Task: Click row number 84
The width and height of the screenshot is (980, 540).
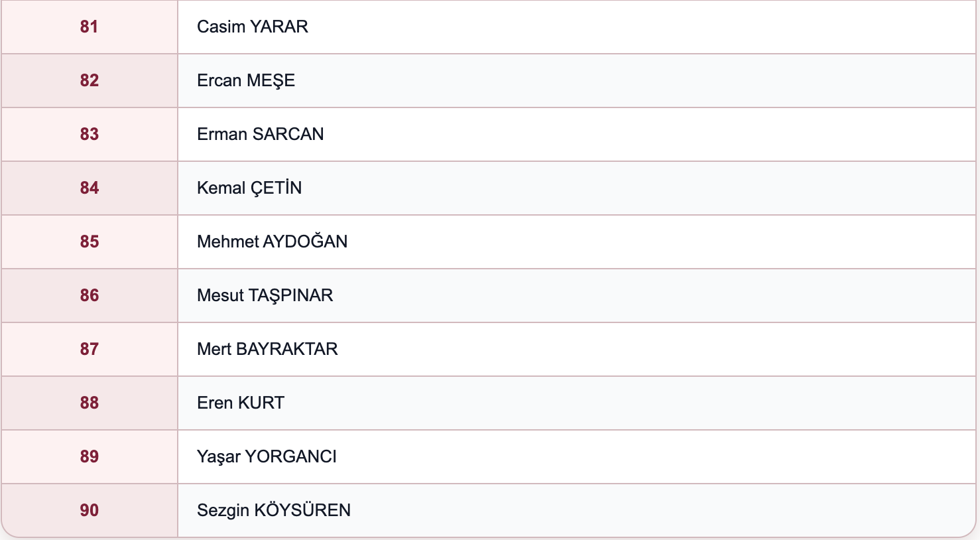Action: tap(89, 188)
